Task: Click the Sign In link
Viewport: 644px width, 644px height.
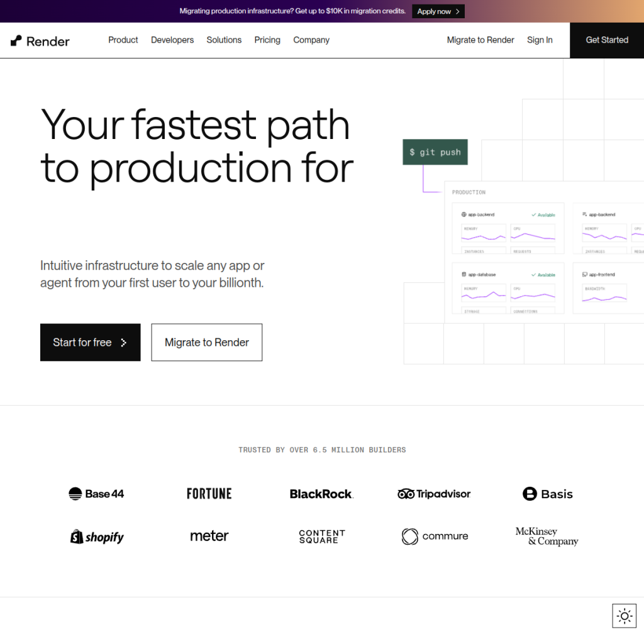Action: 539,40
